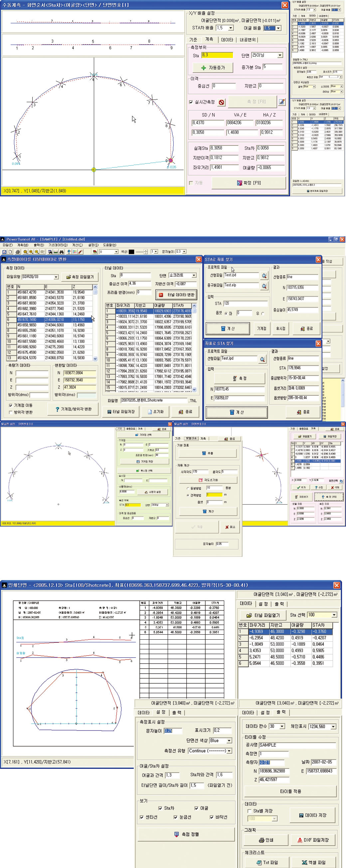Click the yellow Sta 8.3 input field

[217, 55]
